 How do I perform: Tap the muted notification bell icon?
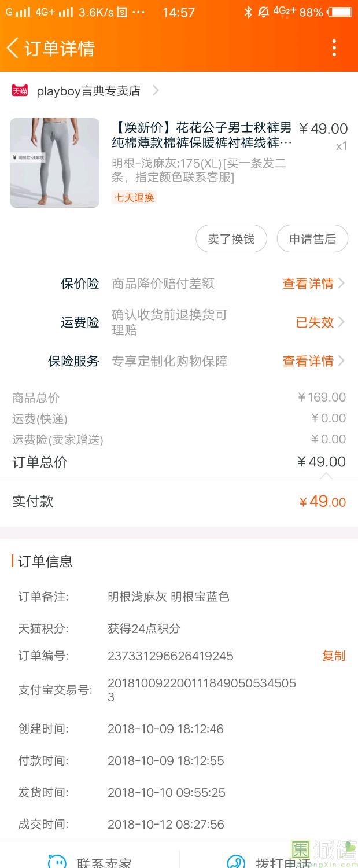[x=263, y=12]
